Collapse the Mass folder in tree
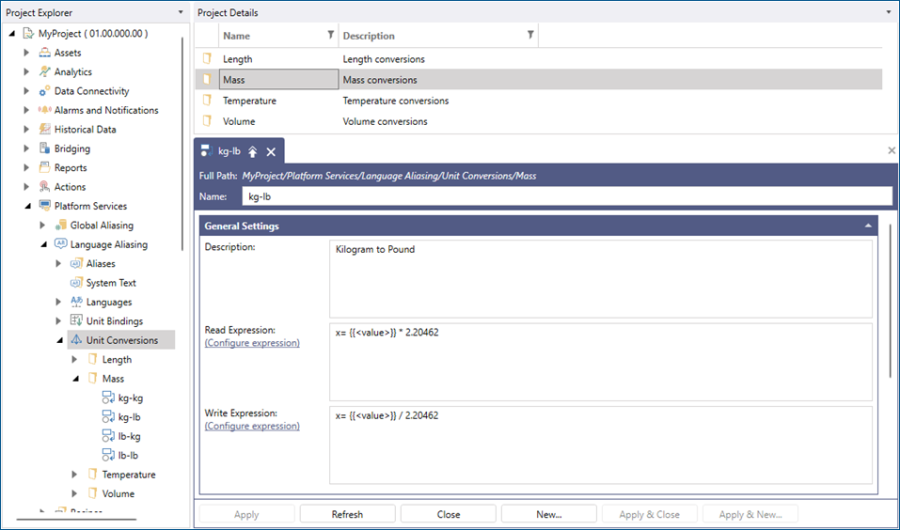Viewport: 900px width, 530px height. [x=75, y=379]
